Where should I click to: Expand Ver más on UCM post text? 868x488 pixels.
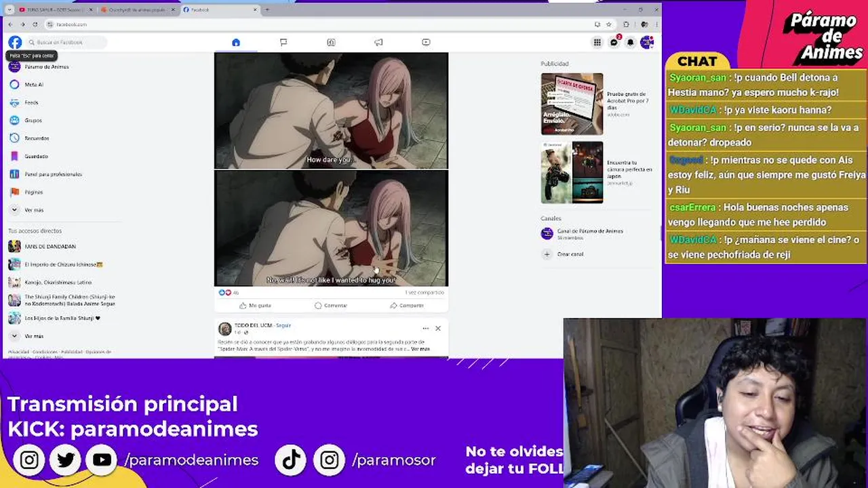[x=420, y=349]
